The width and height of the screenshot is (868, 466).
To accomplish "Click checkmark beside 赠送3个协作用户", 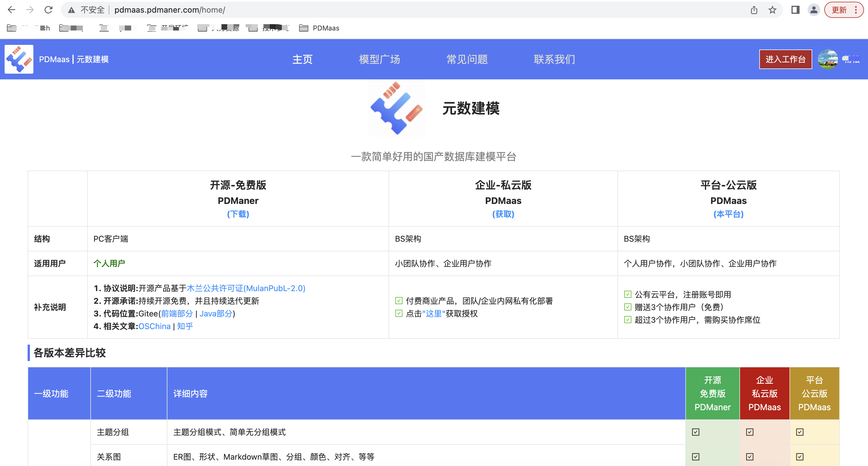I will [628, 307].
